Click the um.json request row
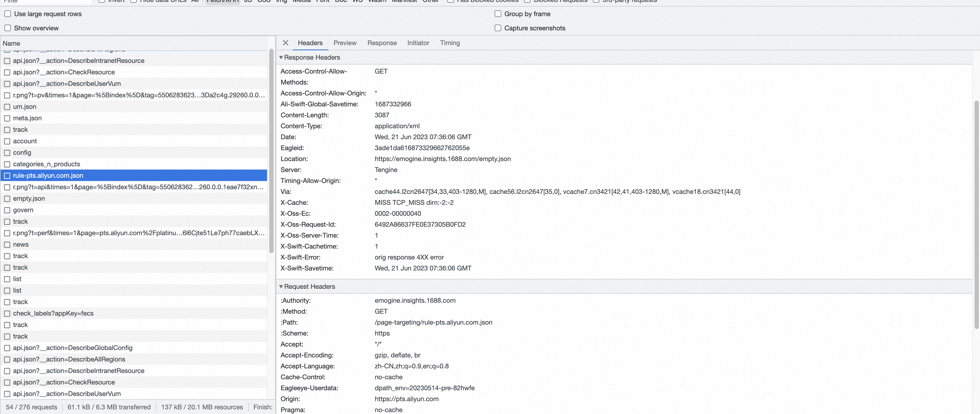This screenshot has width=980, height=414. [25, 107]
